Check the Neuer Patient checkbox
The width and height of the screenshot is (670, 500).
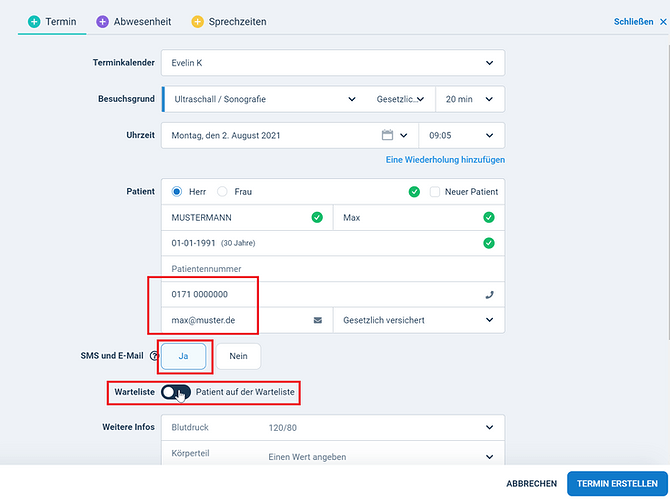[x=435, y=191]
